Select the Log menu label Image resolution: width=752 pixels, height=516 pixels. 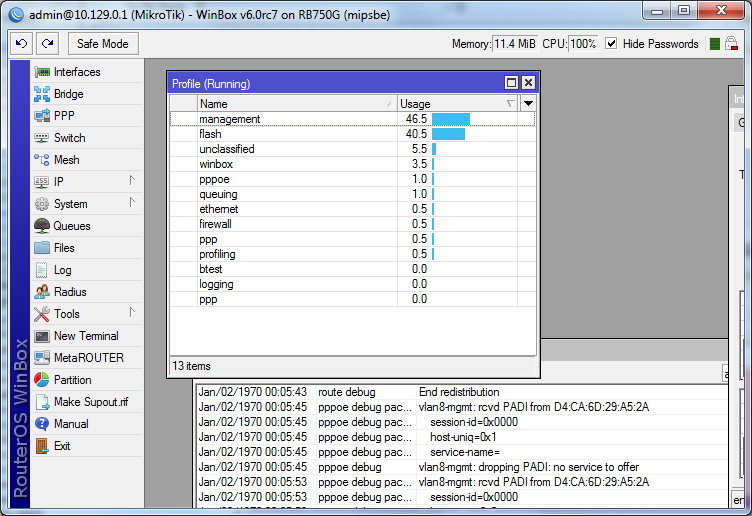click(63, 270)
